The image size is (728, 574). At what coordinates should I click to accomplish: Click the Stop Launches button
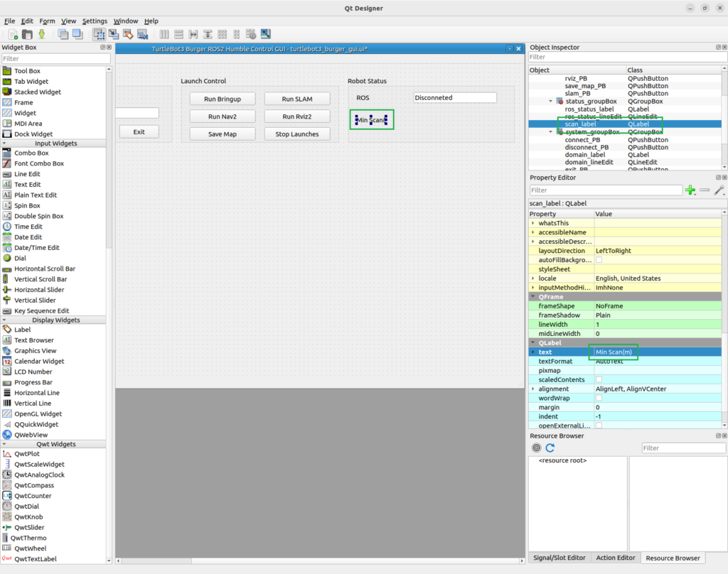297,134
